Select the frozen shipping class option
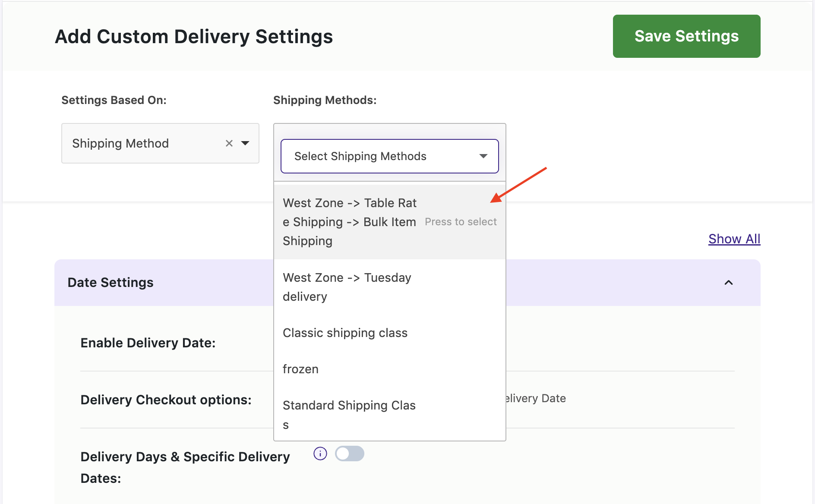 point(300,369)
